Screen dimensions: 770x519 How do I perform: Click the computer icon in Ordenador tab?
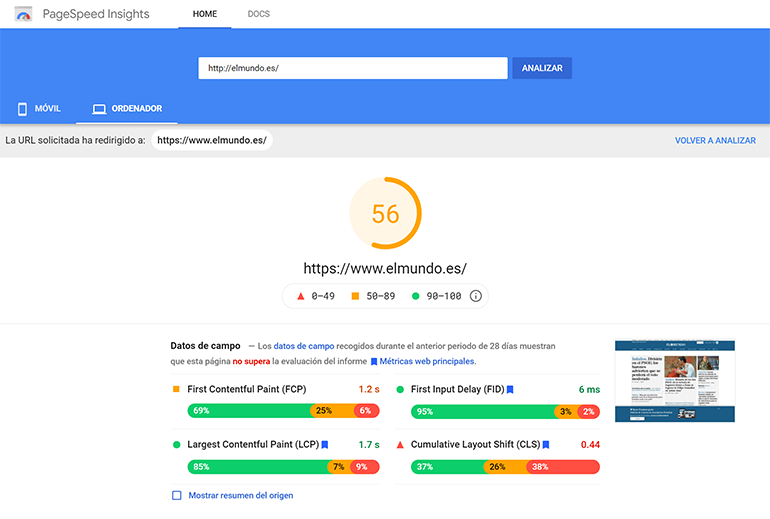pyautogui.click(x=98, y=108)
